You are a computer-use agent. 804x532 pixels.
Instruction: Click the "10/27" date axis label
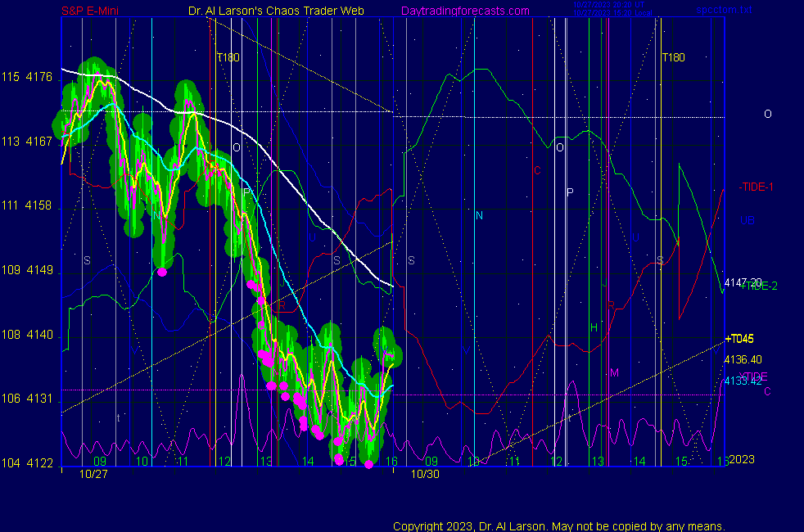coord(93,474)
